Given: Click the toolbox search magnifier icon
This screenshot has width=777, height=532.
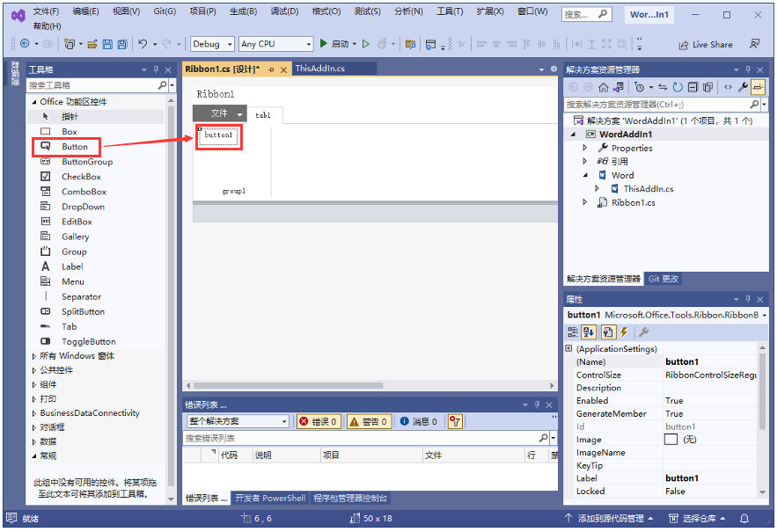Looking at the screenshot, I should pyautogui.click(x=162, y=85).
